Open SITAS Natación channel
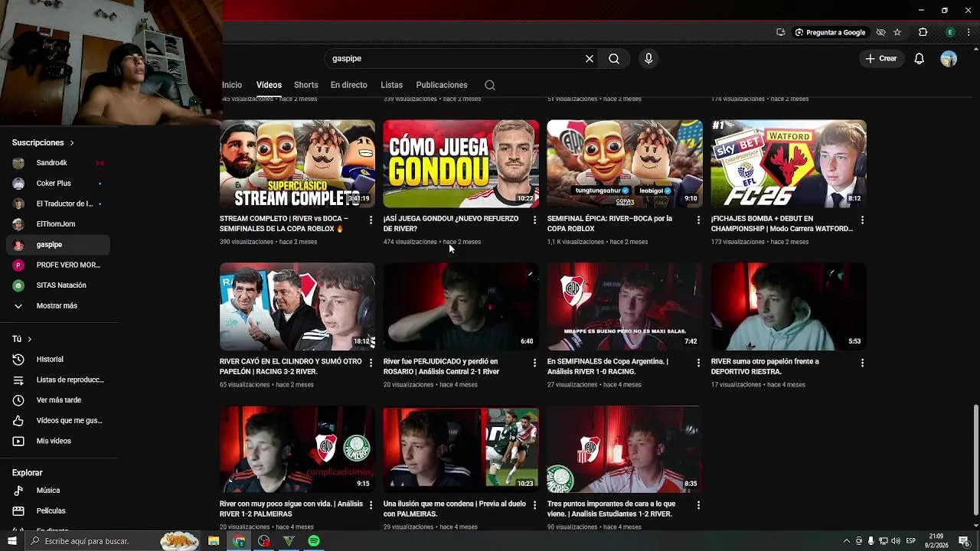This screenshot has height=551, width=980. point(58,285)
